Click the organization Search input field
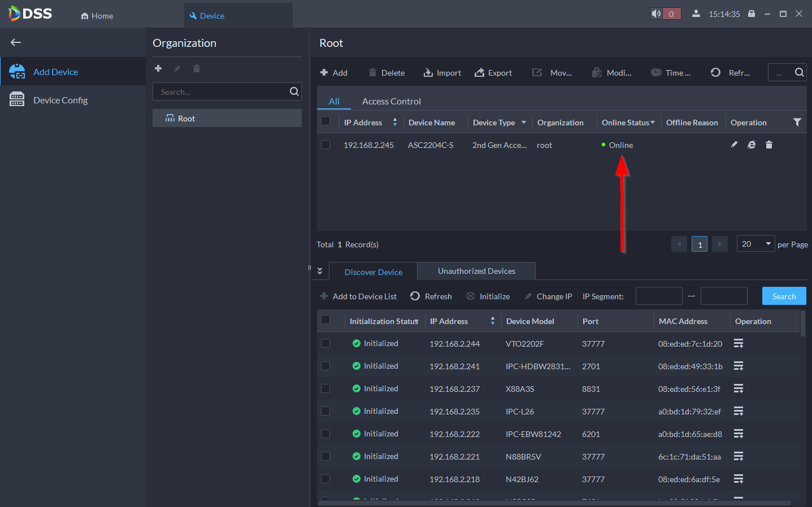 click(x=220, y=92)
